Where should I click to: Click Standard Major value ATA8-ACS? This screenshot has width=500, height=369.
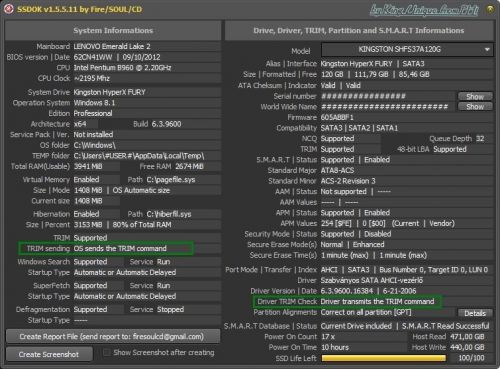(x=337, y=170)
